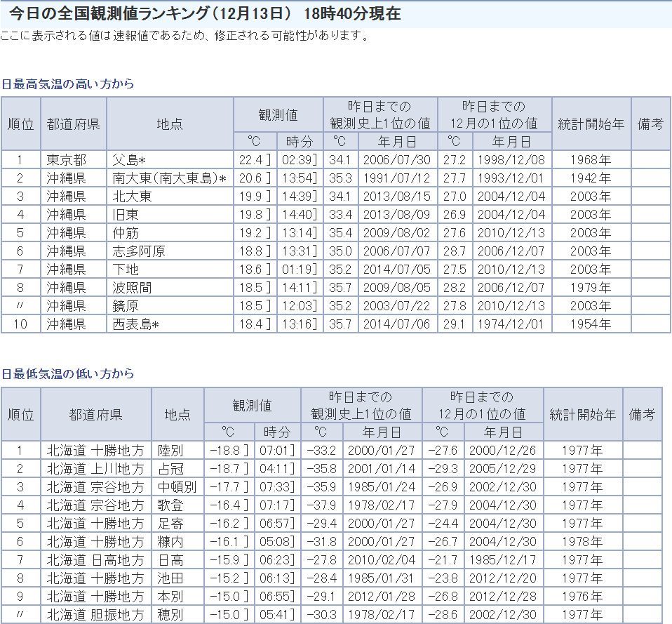Click the 日最高気温の高い方から section heading
The height and width of the screenshot is (624, 672).
click(67, 84)
